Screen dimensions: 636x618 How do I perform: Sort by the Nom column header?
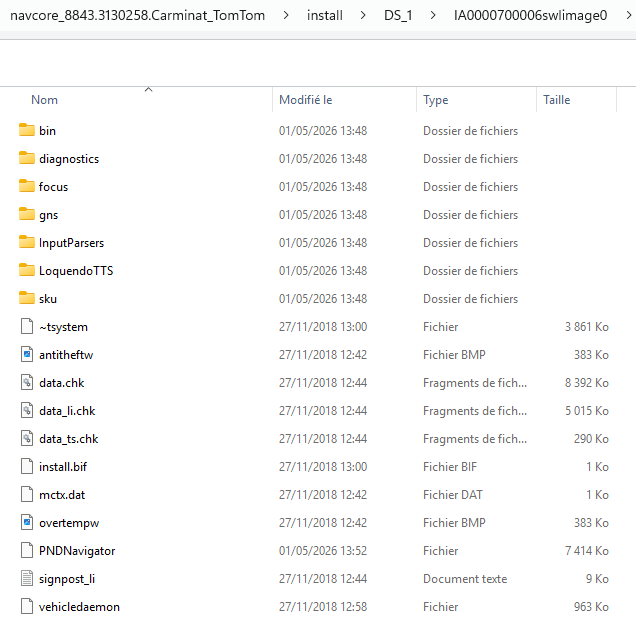pos(44,100)
